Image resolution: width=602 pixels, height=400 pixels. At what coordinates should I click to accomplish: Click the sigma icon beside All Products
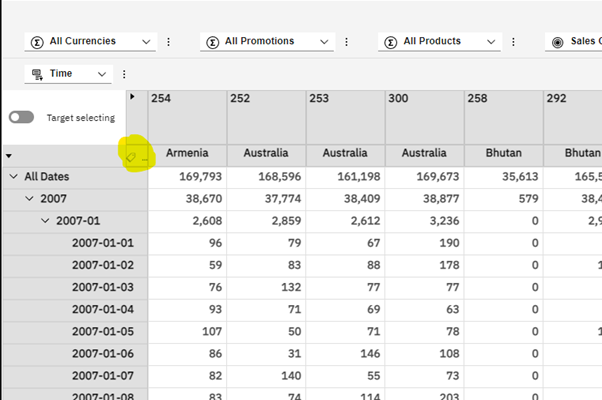[391, 42]
